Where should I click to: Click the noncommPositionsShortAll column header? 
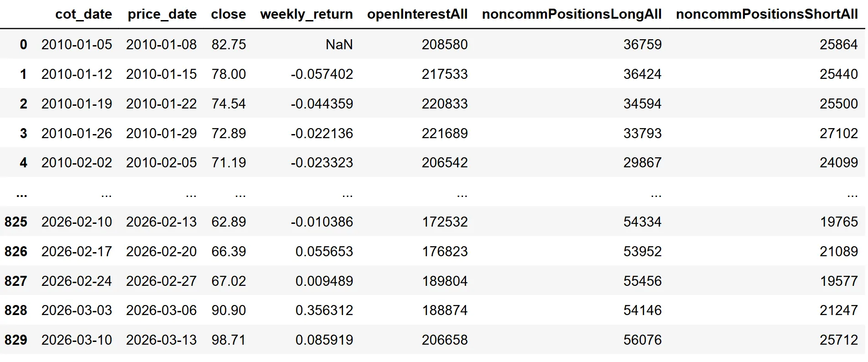[767, 14]
